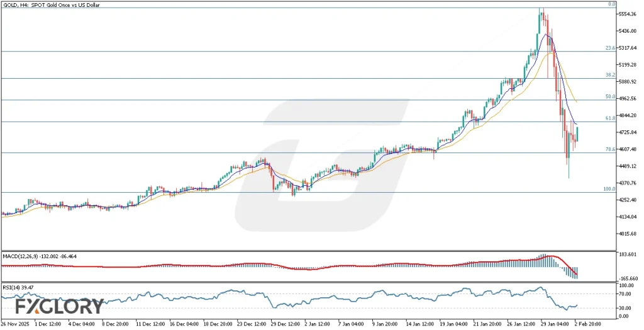The height and width of the screenshot is (330, 644).
Task: Select the 26 Nov 2025 date marker
Action: click(x=16, y=324)
